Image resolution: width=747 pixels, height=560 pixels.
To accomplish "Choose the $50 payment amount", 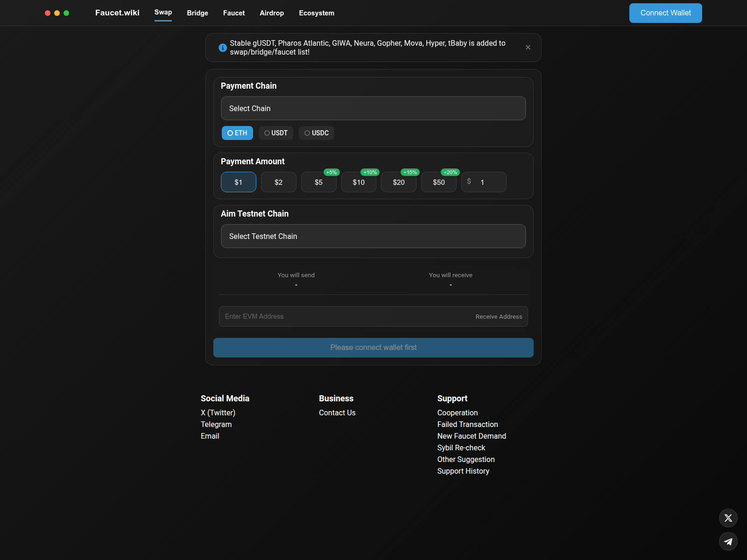I will (439, 182).
